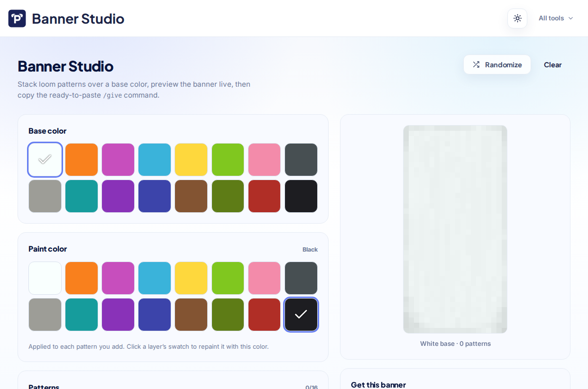The width and height of the screenshot is (588, 389).
Task: Toggle the light/dark theme sun icon
Action: 517,18
